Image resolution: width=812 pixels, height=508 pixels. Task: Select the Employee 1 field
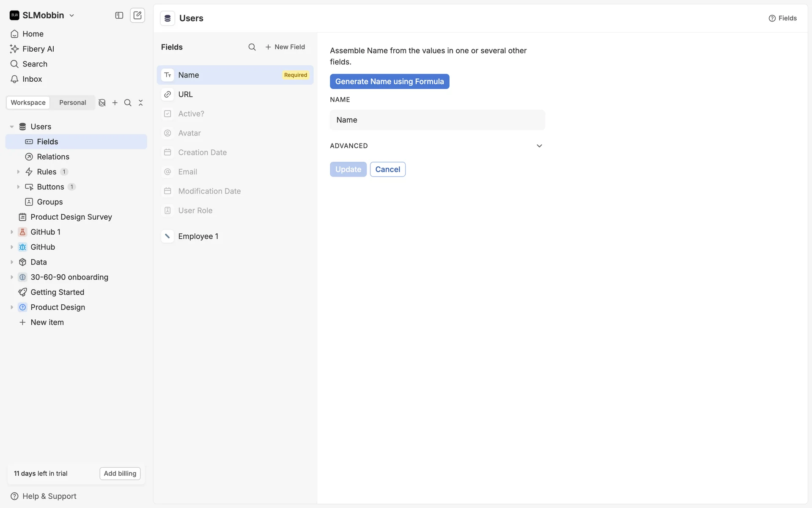[x=198, y=237]
